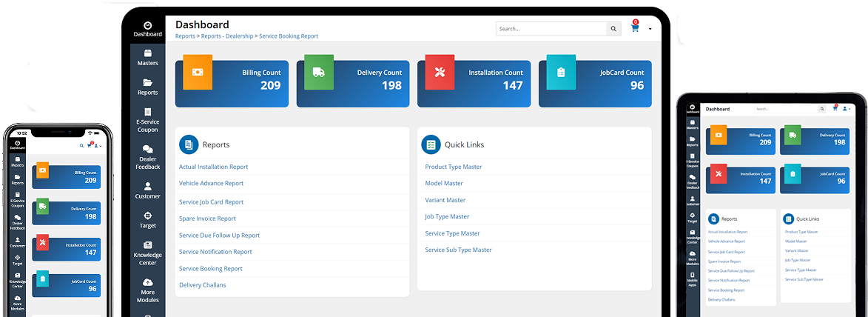
Task: Open Masters in the center screen sidebar
Action: pyautogui.click(x=147, y=57)
